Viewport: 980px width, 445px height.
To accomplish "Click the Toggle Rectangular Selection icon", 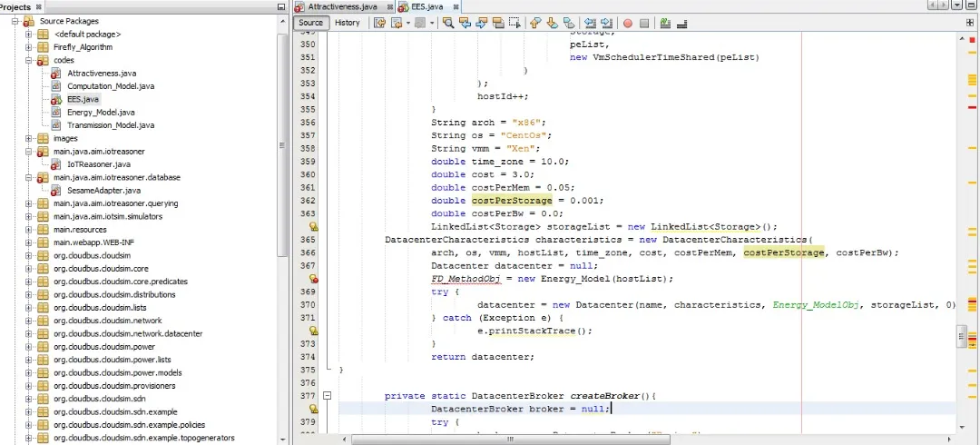I will click(x=515, y=23).
